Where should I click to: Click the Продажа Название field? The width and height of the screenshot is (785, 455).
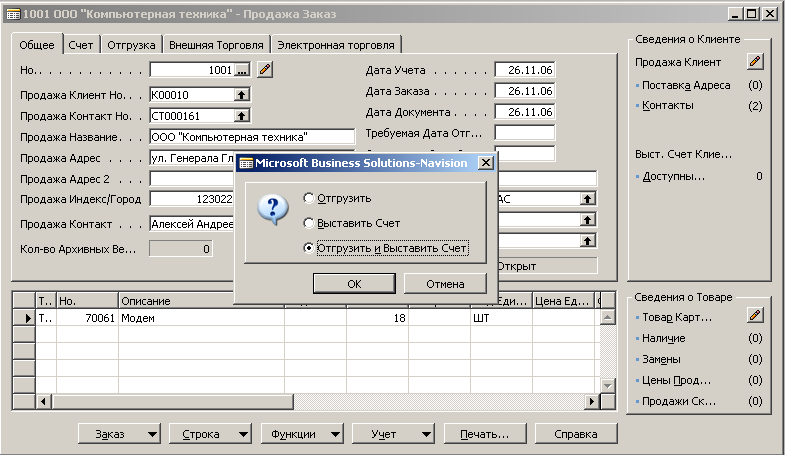(252, 137)
